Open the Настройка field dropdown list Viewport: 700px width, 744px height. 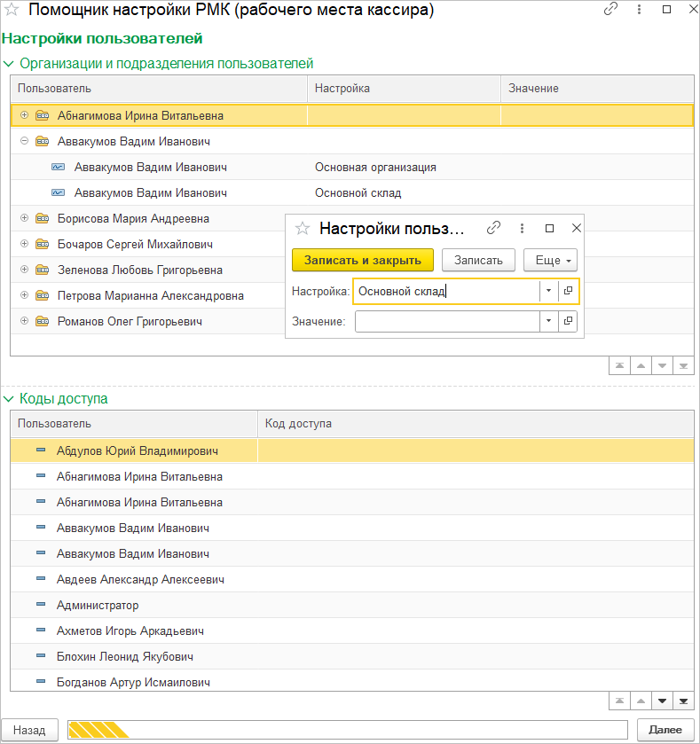[548, 291]
